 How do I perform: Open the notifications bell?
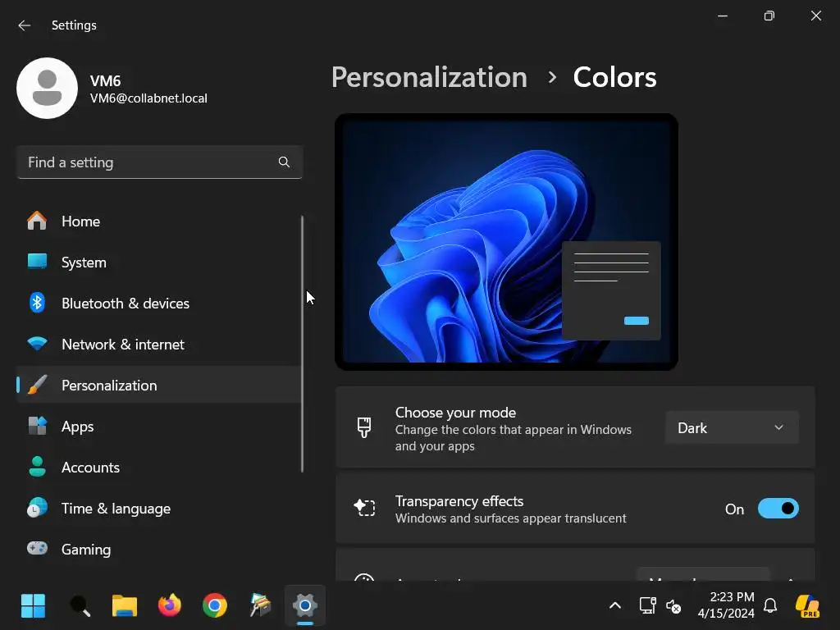click(x=770, y=606)
